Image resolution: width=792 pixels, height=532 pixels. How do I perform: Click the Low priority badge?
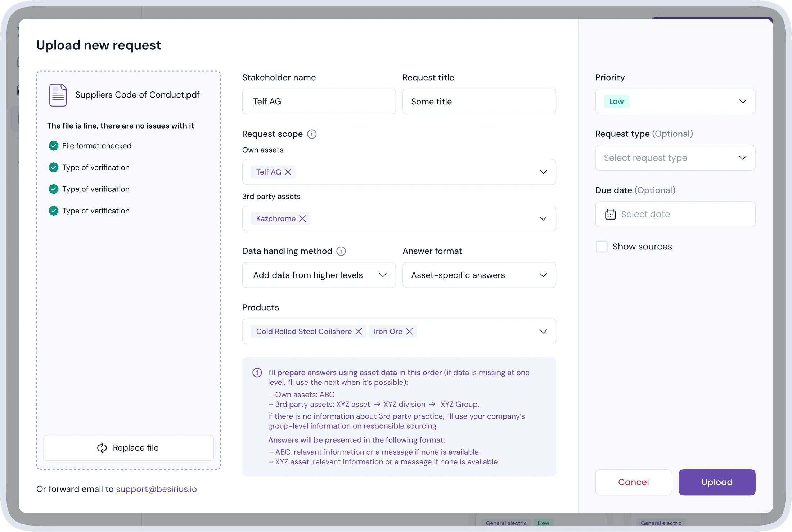(x=617, y=102)
